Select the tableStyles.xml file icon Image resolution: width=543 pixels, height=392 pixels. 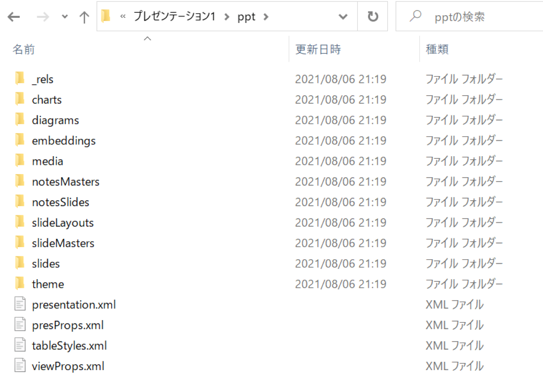coord(19,345)
